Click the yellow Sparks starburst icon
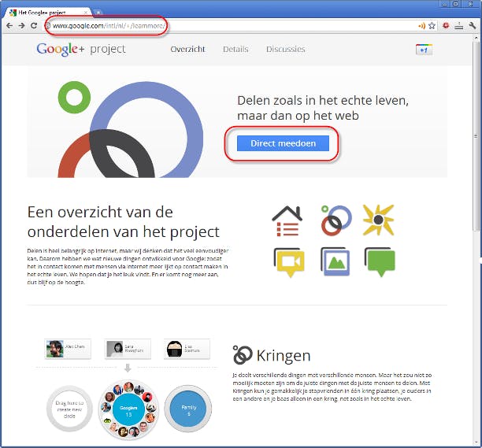The width and height of the screenshot is (482, 448). (378, 220)
